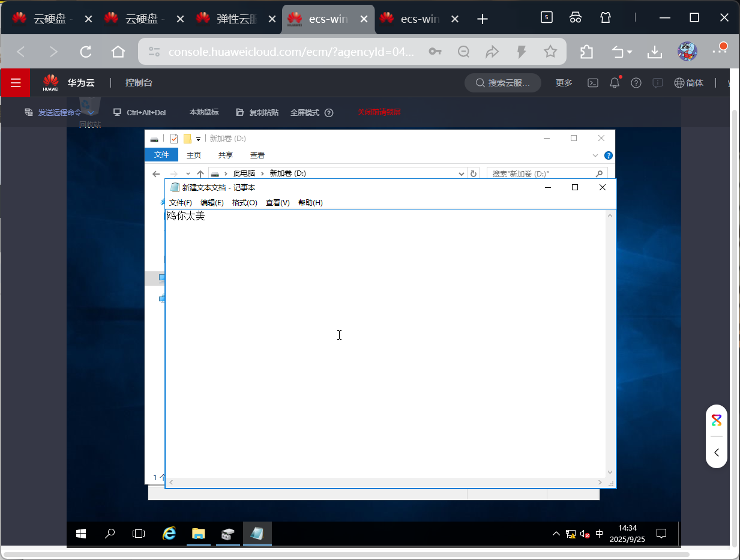Switch to 全屏模式 full screen

click(x=305, y=112)
